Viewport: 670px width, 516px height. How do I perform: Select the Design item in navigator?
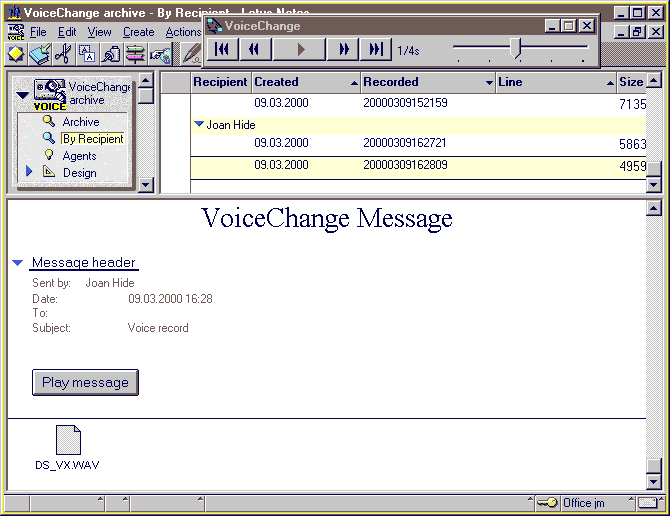(79, 173)
